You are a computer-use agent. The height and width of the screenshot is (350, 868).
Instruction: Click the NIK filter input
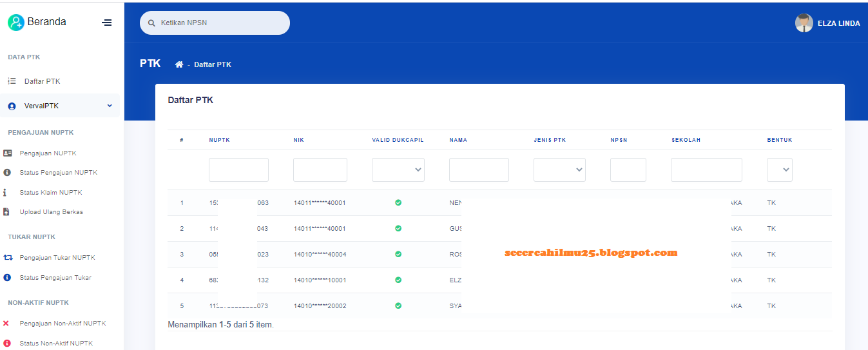320,170
